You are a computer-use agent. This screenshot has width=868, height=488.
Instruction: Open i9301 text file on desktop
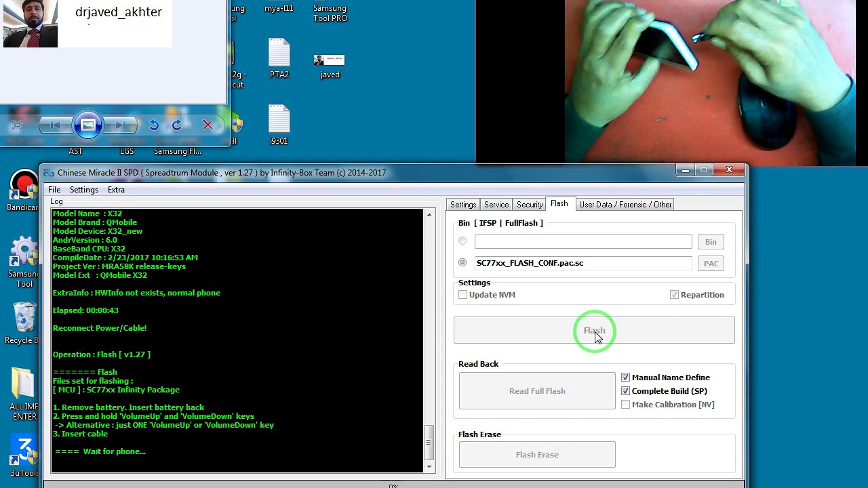(x=279, y=124)
